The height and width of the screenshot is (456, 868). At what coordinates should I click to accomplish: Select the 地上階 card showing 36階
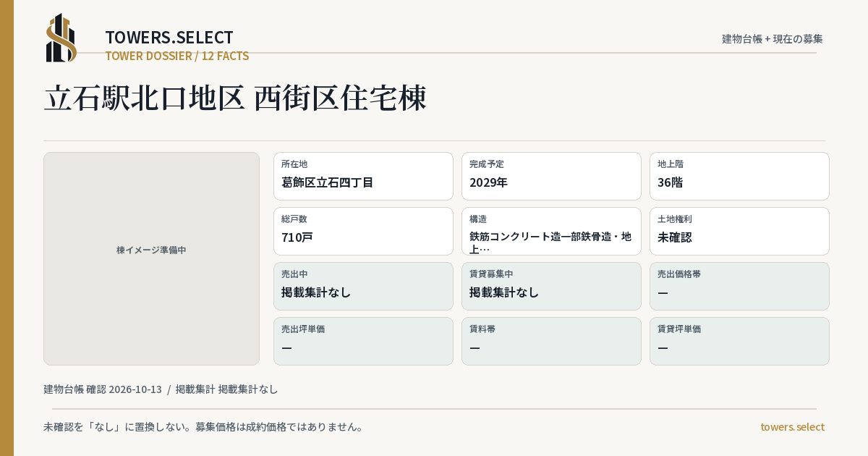[x=739, y=176]
